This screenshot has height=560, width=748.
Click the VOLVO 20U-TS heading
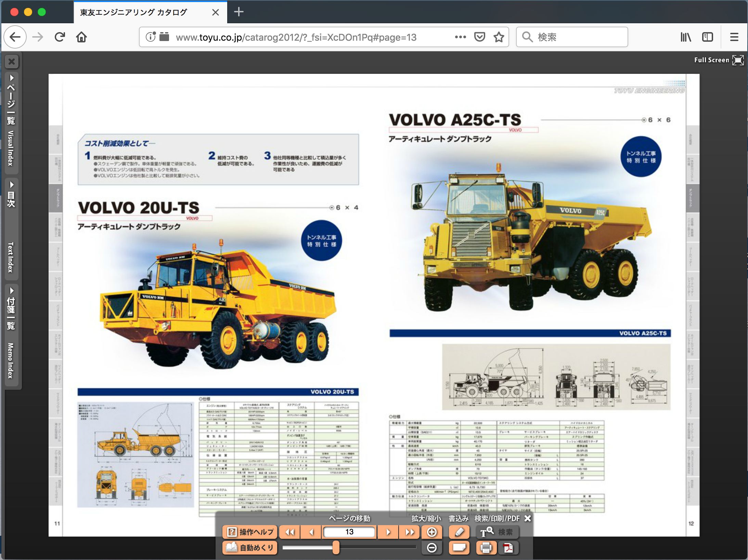[139, 208]
